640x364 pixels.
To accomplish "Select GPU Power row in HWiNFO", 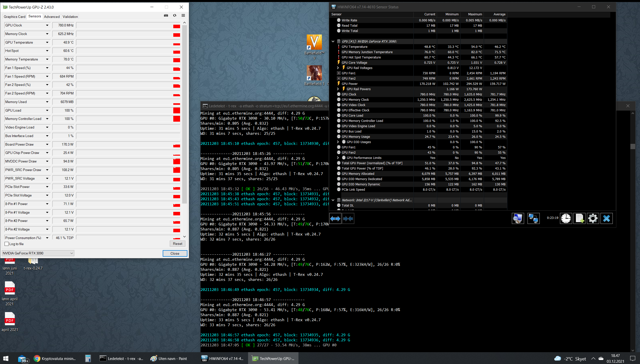I will [x=418, y=84].
